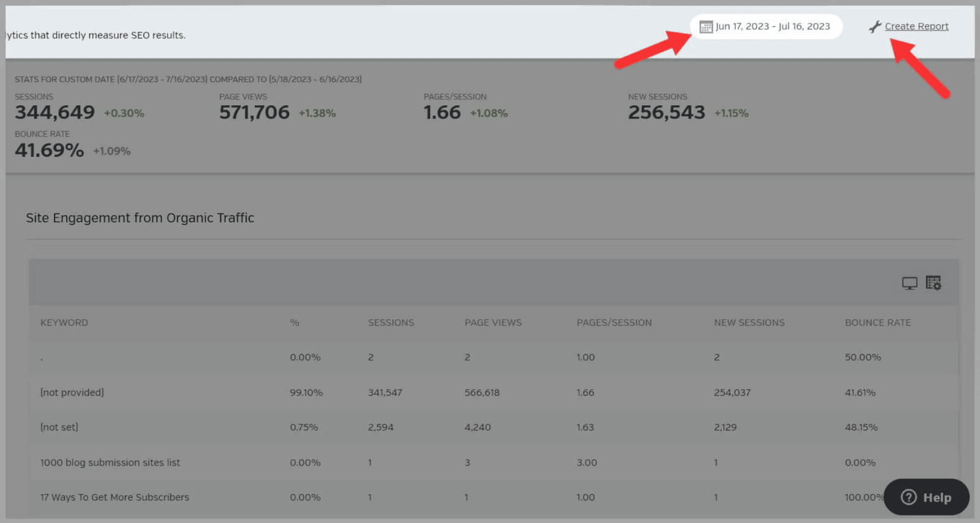Click the Create Report link
The height and width of the screenshot is (523, 980).
click(916, 26)
